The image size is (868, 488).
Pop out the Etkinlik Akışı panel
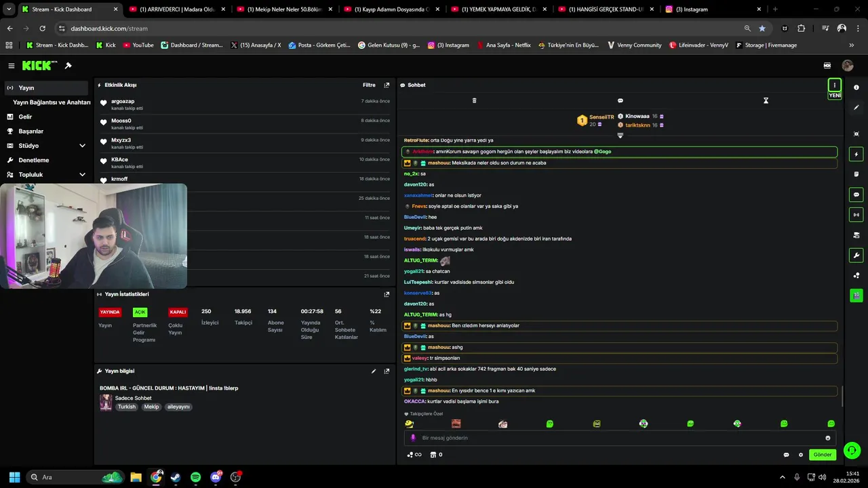(x=387, y=85)
